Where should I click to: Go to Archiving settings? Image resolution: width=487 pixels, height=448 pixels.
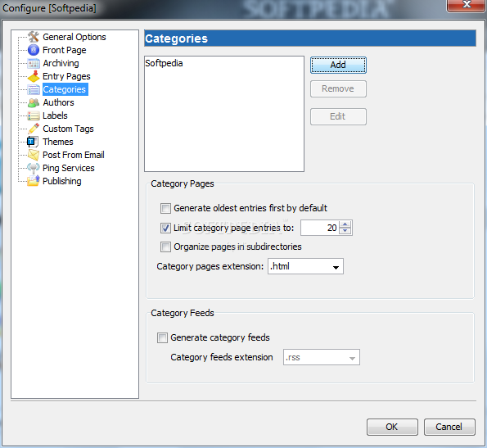point(61,63)
